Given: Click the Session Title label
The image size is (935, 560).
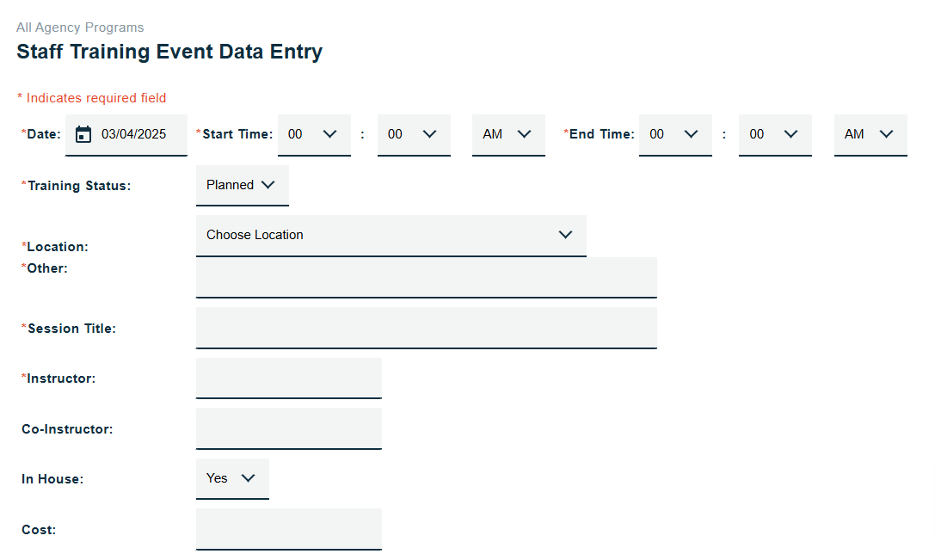Looking at the screenshot, I should click(71, 329).
